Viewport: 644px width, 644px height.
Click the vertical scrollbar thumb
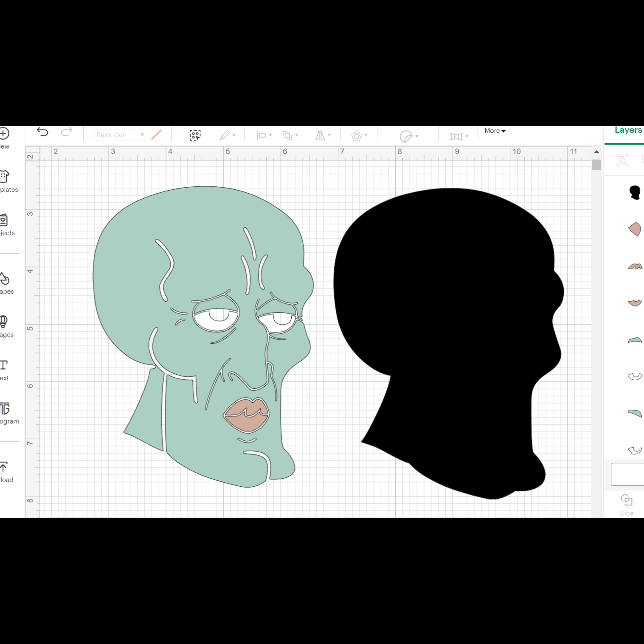[x=597, y=165]
